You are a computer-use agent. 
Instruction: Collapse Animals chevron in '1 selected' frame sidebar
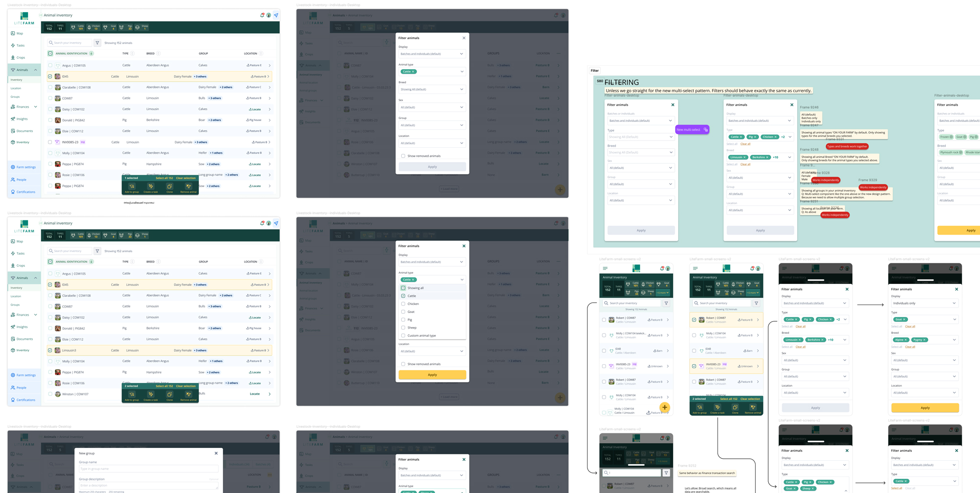[x=35, y=70]
